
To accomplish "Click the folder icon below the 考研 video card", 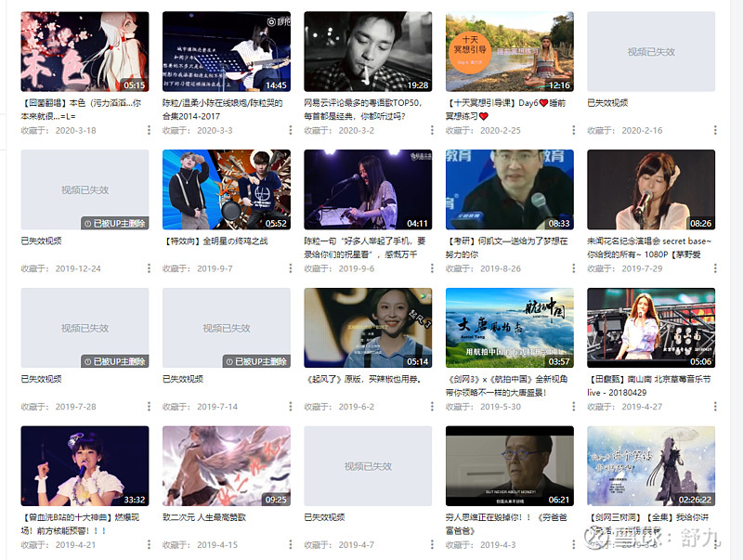I will (454, 268).
